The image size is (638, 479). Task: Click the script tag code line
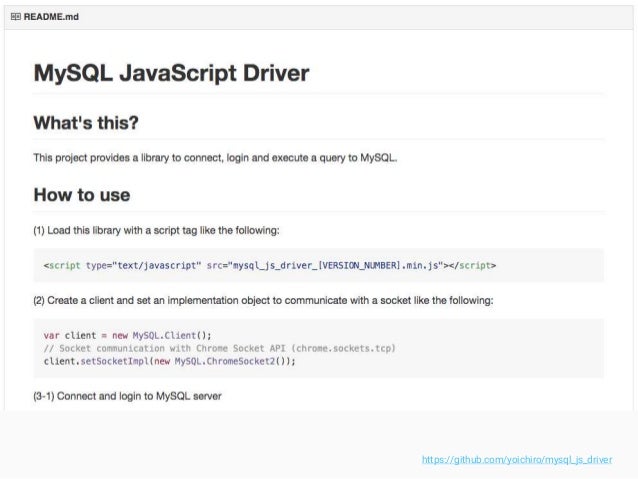pyautogui.click(x=270, y=265)
